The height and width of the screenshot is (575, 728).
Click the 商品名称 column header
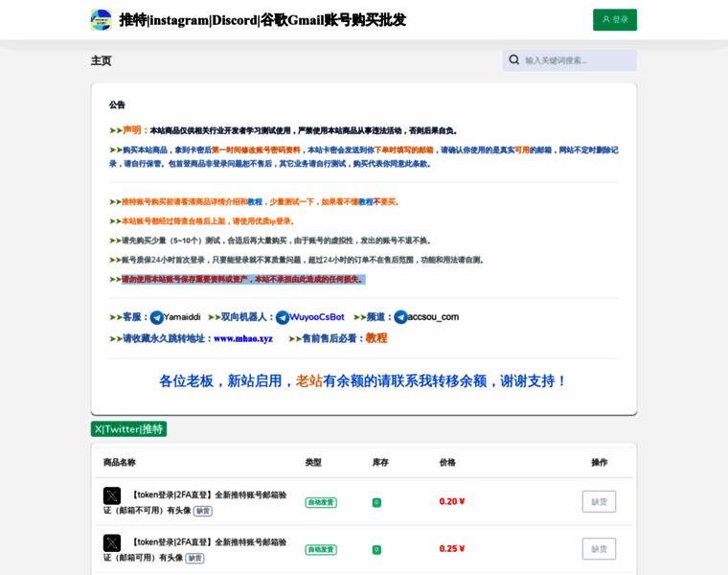coord(120,463)
